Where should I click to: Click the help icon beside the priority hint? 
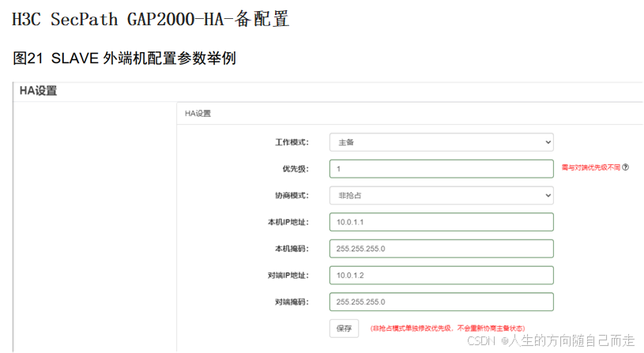tap(626, 167)
